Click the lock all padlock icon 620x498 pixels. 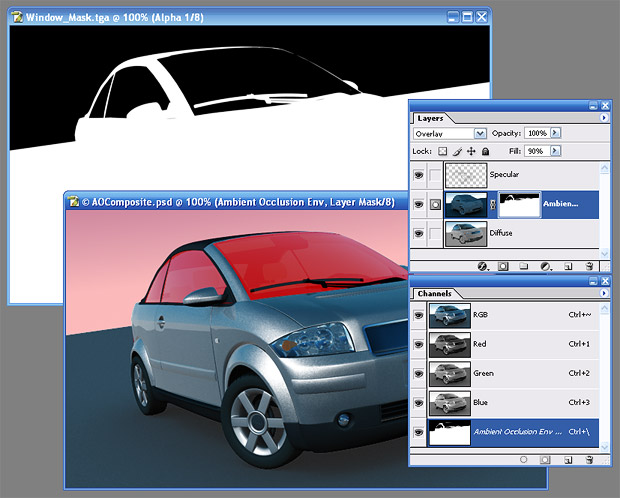[x=485, y=151]
